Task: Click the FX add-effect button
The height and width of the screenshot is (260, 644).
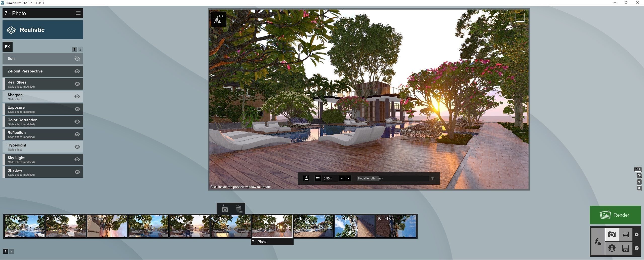Action: 8,47
